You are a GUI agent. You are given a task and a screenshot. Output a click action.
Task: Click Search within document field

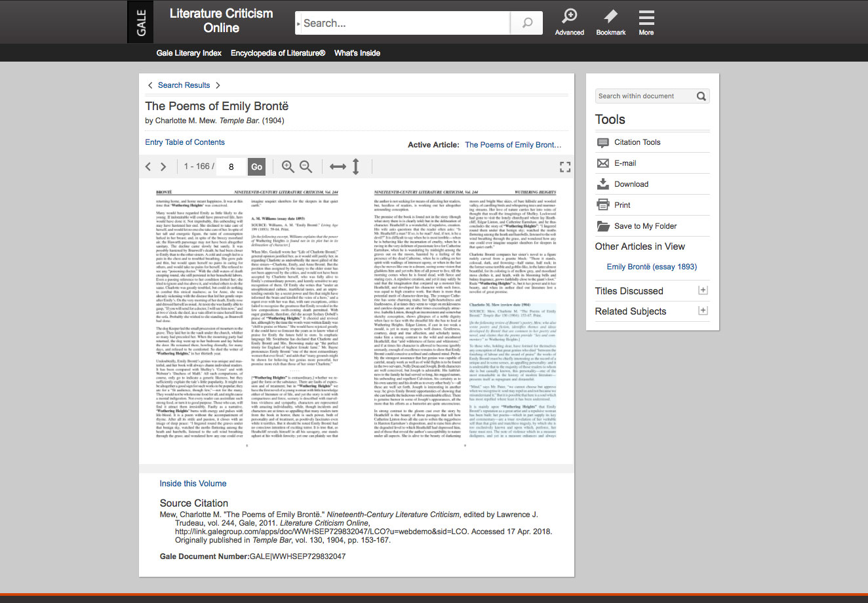coord(645,96)
